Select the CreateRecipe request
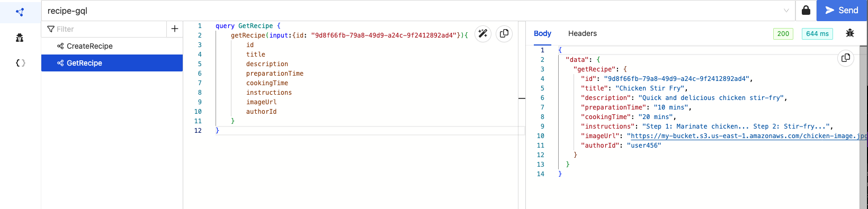The height and width of the screenshot is (209, 868). [x=112, y=46]
